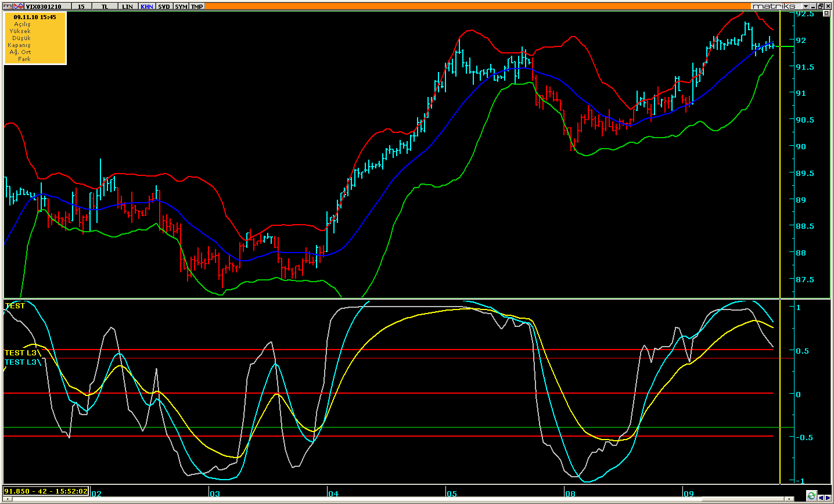Image resolution: width=834 pixels, height=504 pixels.
Task: Toggle the KHN channel button
Action: point(147,6)
